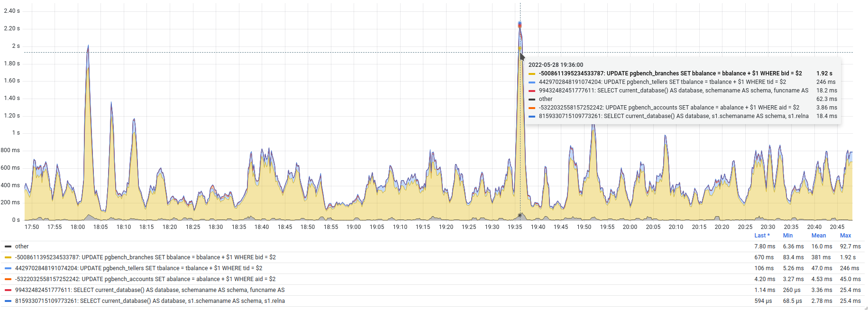Select the legend series ending in 'funcname AS'
Screen dimensions: 868x310
150,290
